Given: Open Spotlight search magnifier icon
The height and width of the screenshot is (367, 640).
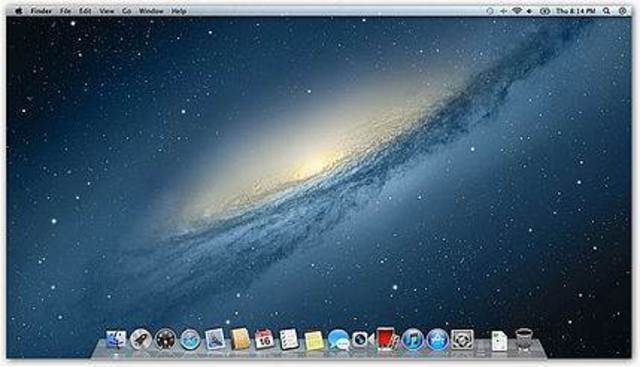Looking at the screenshot, I should click(607, 11).
